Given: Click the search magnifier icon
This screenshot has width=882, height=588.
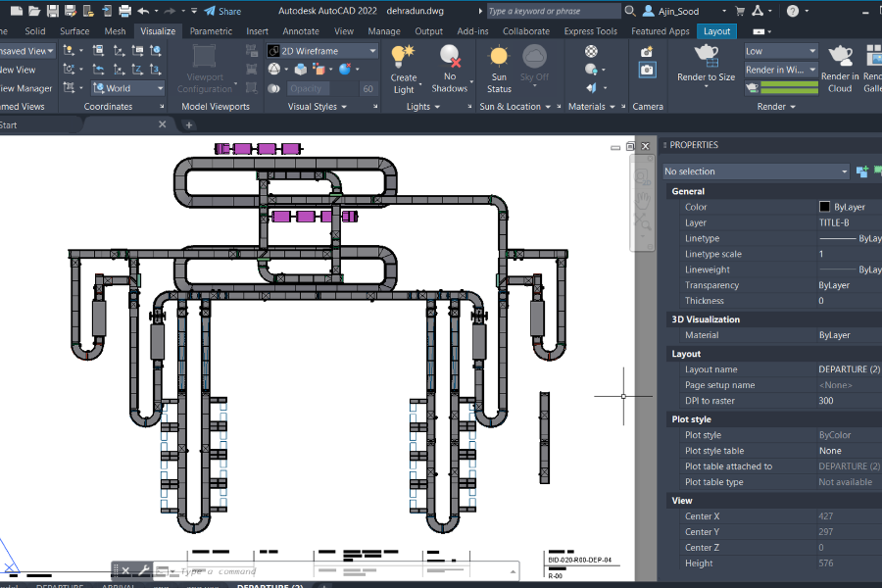Looking at the screenshot, I should (630, 11).
